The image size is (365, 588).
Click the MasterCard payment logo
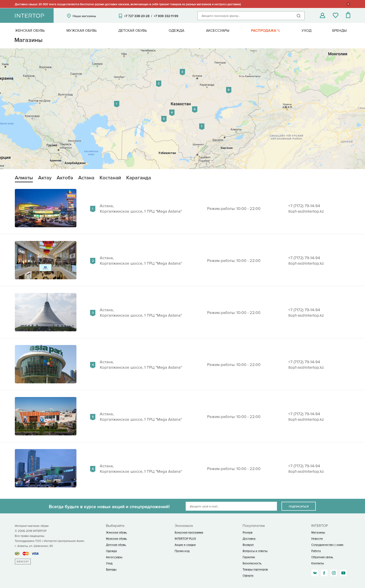tap(26, 554)
